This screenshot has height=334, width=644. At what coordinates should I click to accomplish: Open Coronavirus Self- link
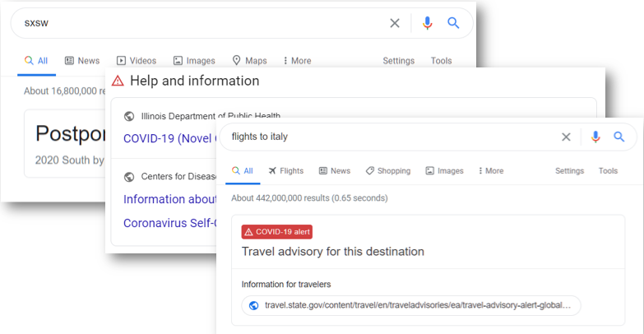pyautogui.click(x=169, y=223)
